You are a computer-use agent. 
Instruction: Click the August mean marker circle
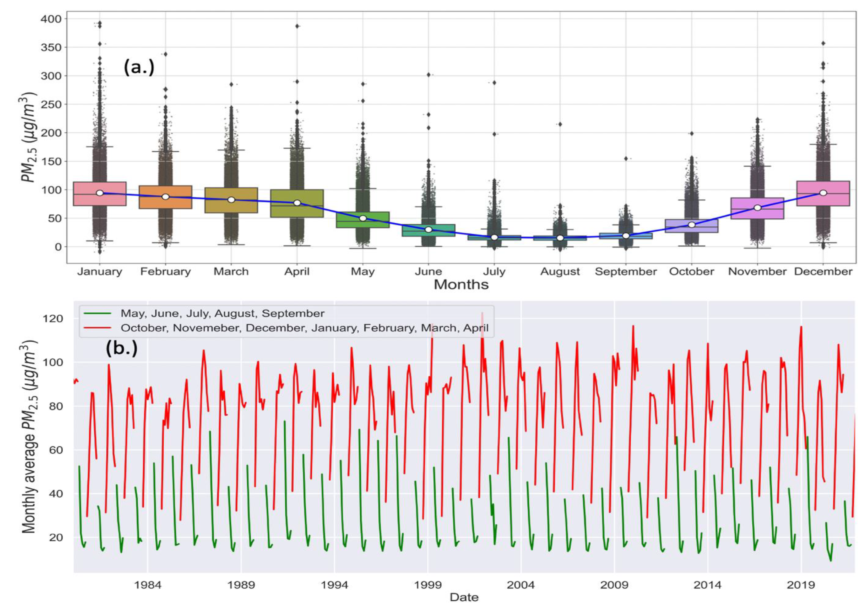tap(560, 238)
